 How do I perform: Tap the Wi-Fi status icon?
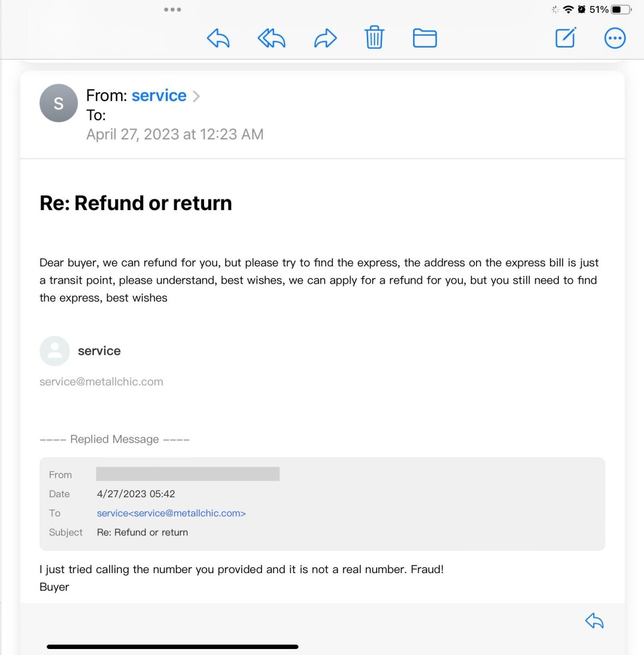point(568,9)
